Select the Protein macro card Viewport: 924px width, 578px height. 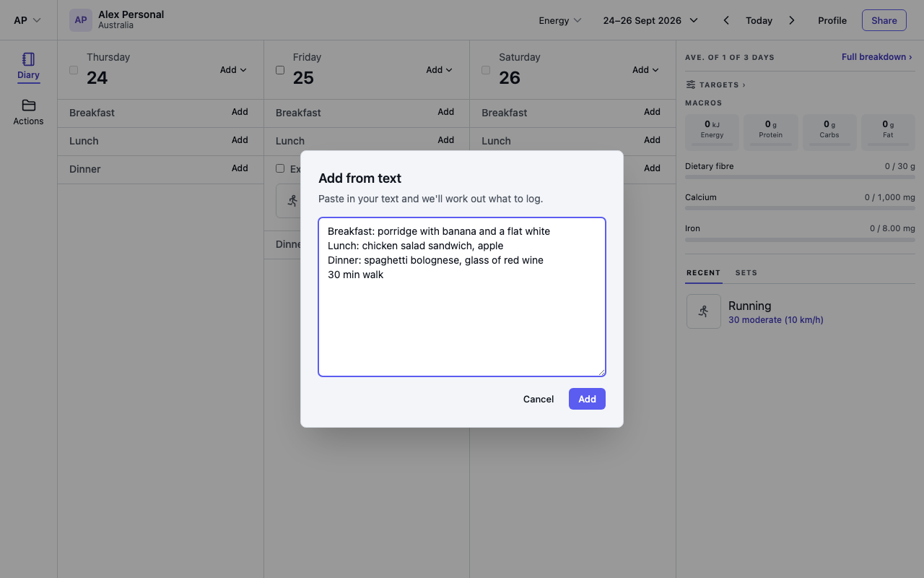771,132
